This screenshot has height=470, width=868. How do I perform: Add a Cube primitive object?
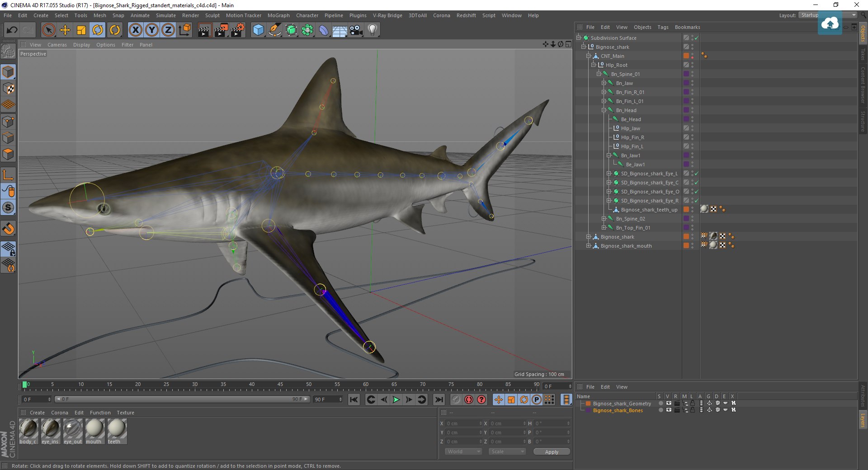[258, 30]
